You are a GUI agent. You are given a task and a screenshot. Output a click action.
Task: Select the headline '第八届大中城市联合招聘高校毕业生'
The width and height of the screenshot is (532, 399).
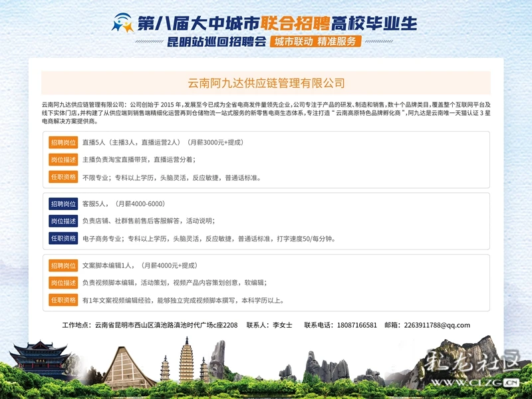click(x=277, y=23)
